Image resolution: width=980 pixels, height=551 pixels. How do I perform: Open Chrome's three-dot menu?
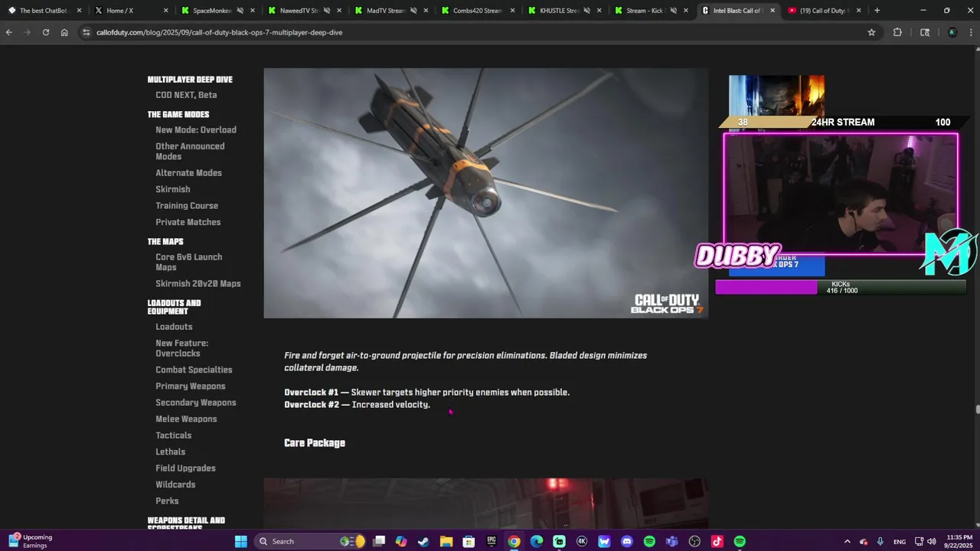tap(971, 32)
